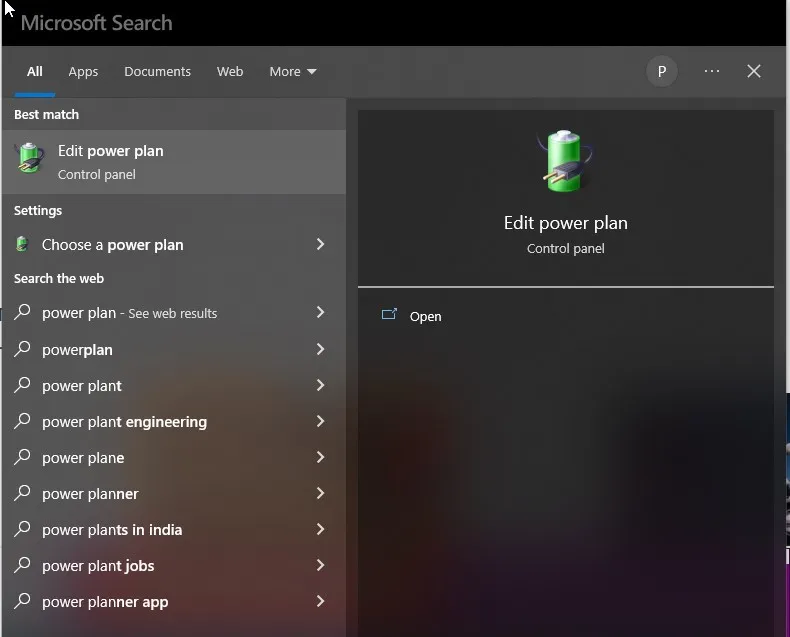Select the 'power planner app' suggestion

pos(174,602)
